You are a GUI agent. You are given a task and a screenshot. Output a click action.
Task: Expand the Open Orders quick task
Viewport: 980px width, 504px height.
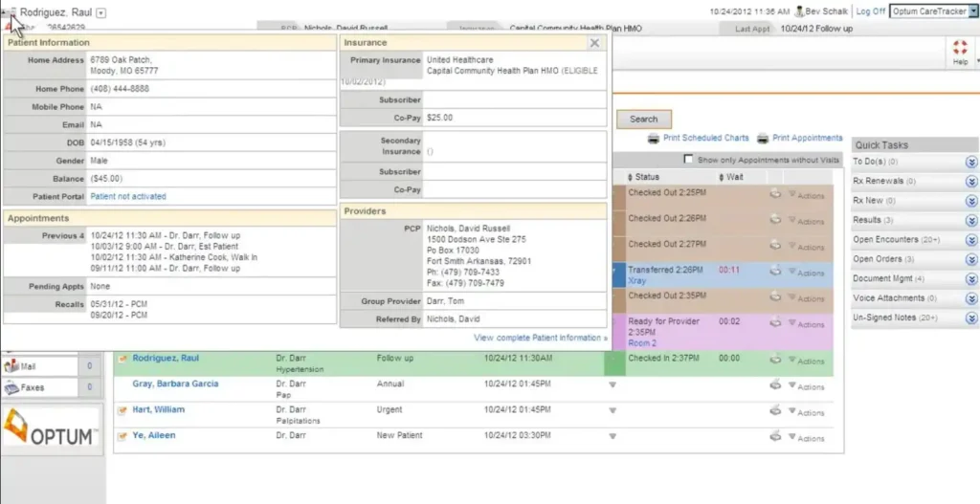(x=970, y=259)
